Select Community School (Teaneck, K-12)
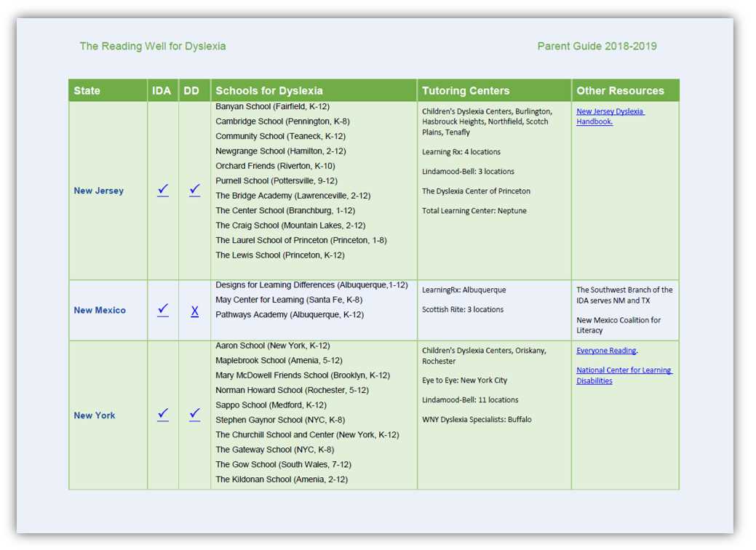The height and width of the screenshot is (550, 756). (x=281, y=136)
